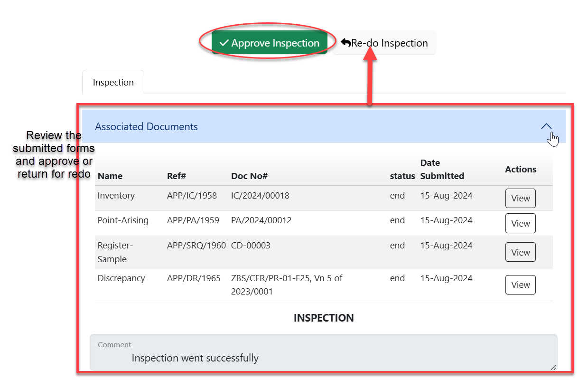Click the Associated Documents accordion title
The image size is (588, 380).
point(146,127)
